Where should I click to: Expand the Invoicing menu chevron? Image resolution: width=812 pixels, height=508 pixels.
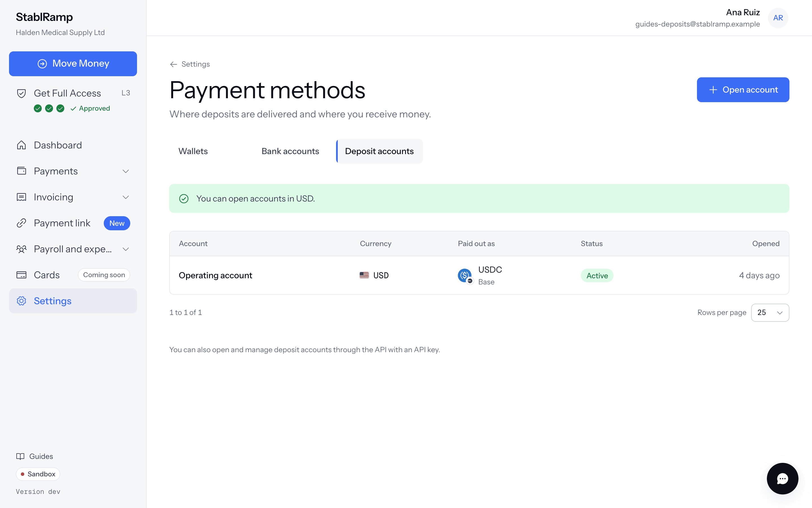[126, 197]
